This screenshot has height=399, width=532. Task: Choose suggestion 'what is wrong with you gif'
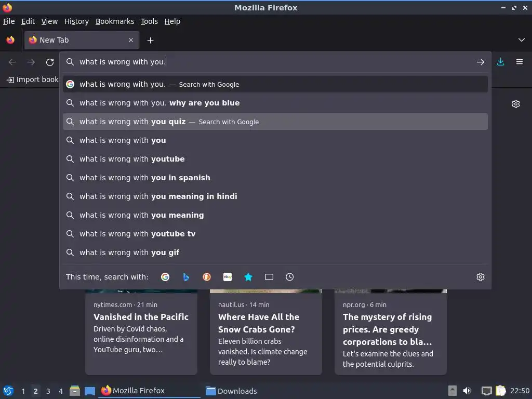coord(275,252)
